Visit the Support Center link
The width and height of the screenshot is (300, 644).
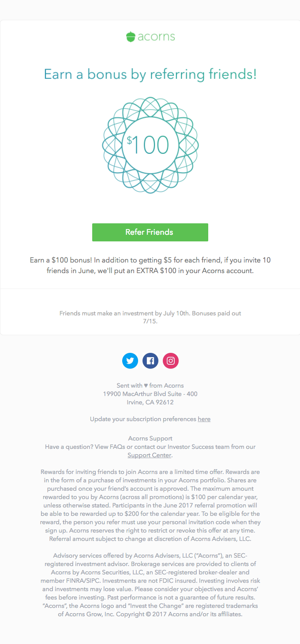tap(149, 455)
